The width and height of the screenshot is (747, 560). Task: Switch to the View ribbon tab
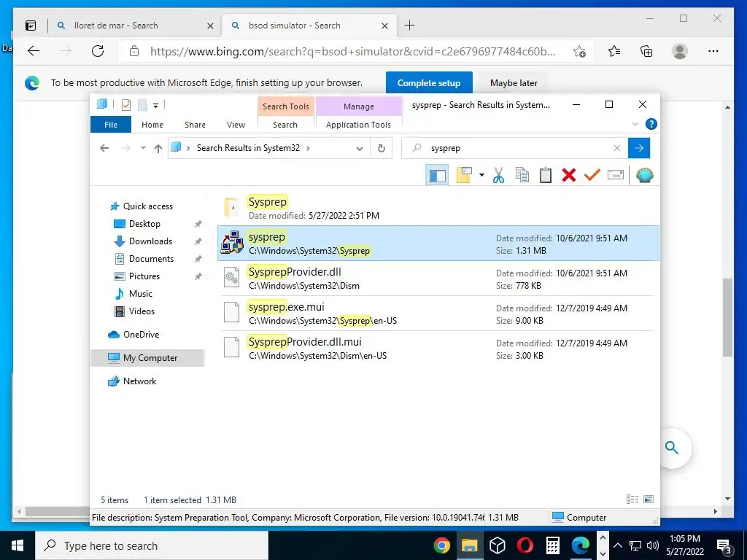(x=236, y=124)
